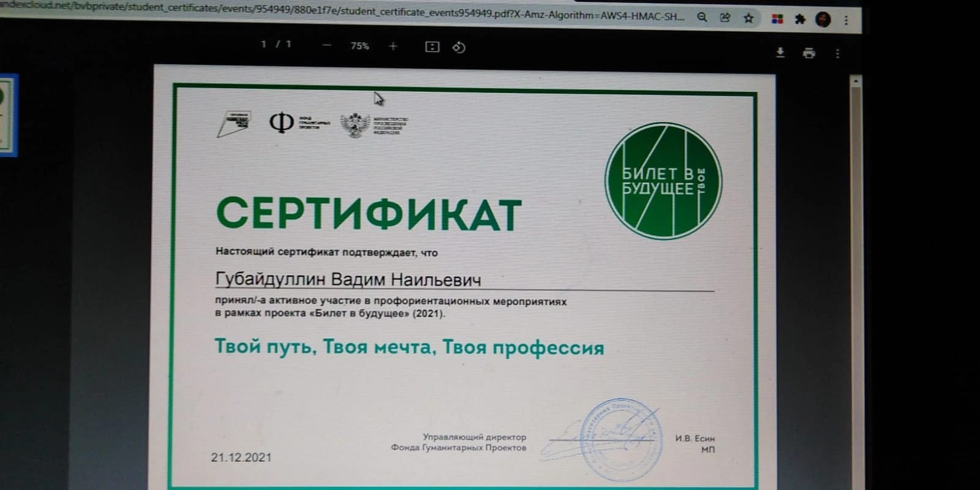
Task: Zoom in with the plus button
Action: pos(393,46)
